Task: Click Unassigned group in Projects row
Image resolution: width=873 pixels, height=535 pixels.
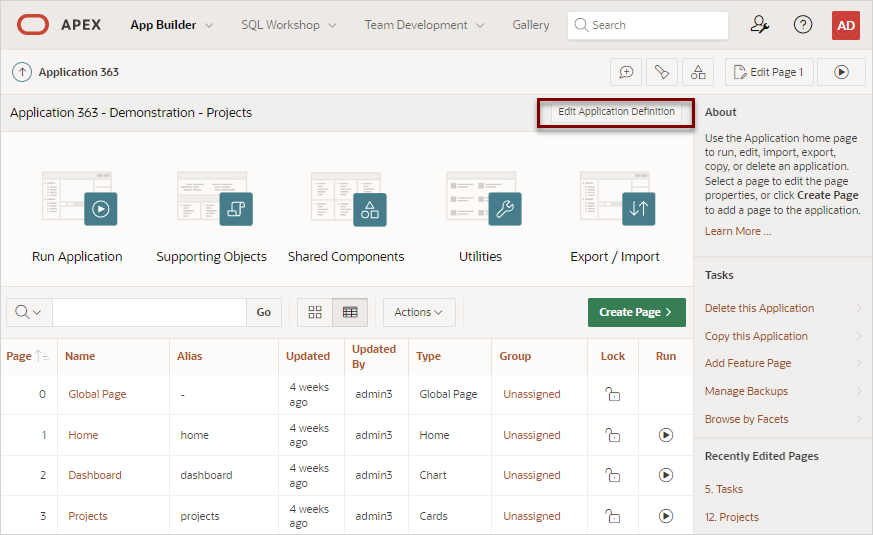Action: click(x=532, y=516)
